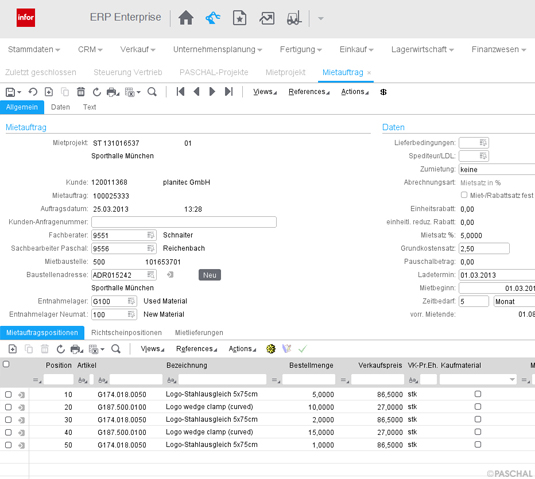The image size is (535, 479).
Task: Open positions toolbar Actions menu
Action: [x=242, y=349]
